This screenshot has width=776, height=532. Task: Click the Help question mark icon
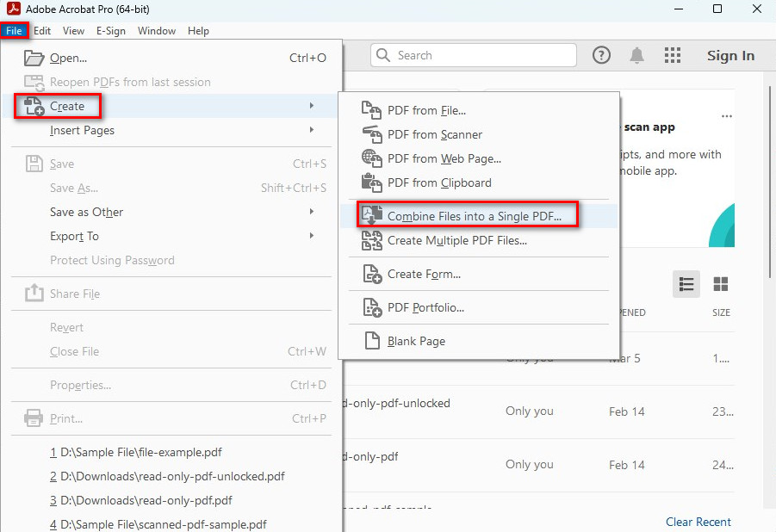tap(601, 55)
